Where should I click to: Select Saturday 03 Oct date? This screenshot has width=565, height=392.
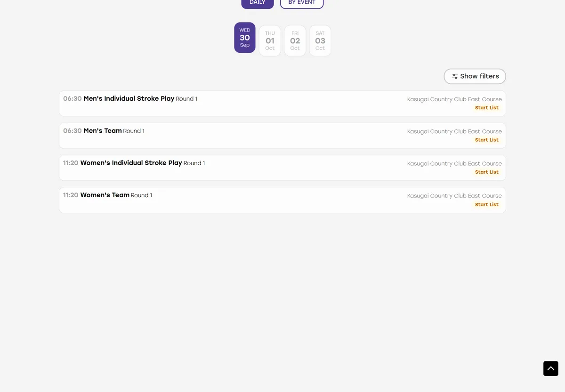click(x=320, y=40)
